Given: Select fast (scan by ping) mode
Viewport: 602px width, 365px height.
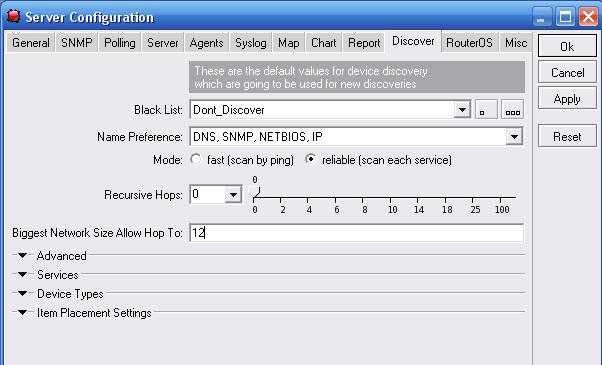Looking at the screenshot, I should [x=196, y=159].
